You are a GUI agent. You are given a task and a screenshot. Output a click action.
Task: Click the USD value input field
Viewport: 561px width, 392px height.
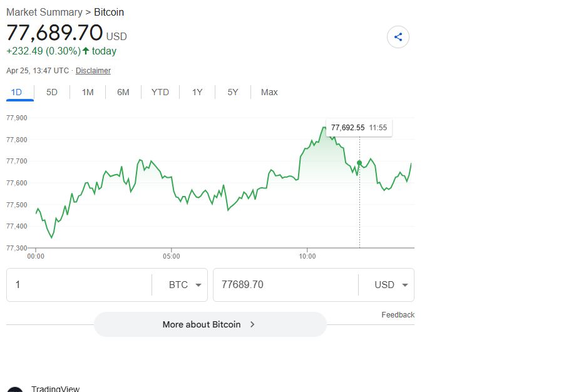tap(285, 285)
